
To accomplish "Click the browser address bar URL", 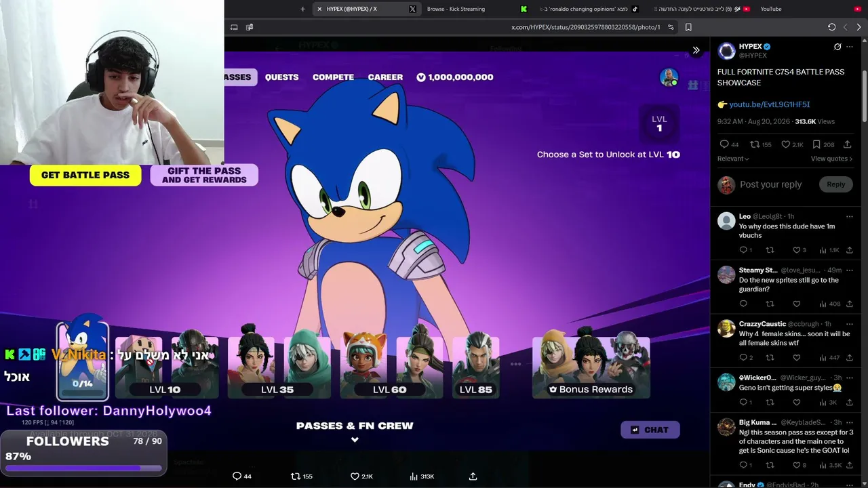I will tap(585, 27).
